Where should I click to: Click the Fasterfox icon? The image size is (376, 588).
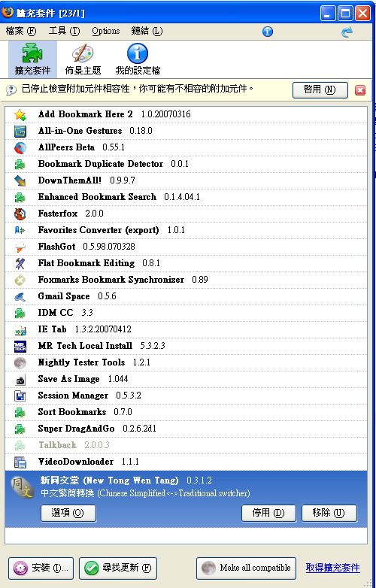[20, 214]
